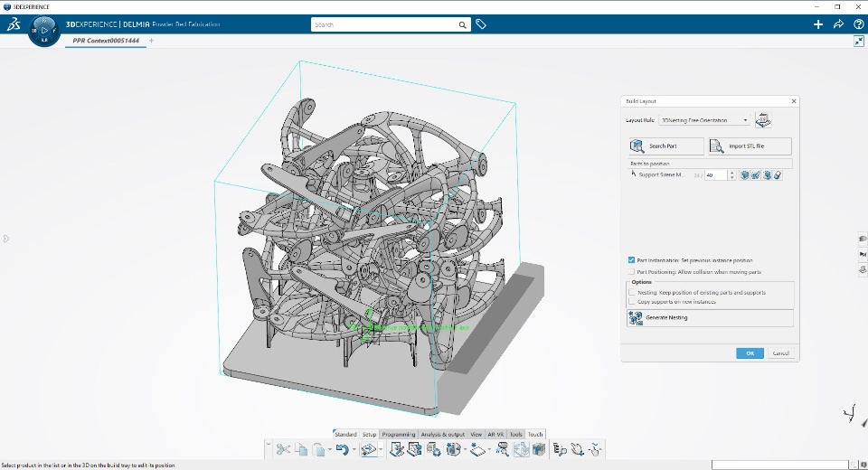
Task: Click the tag icon beside search box
Action: coord(481,24)
